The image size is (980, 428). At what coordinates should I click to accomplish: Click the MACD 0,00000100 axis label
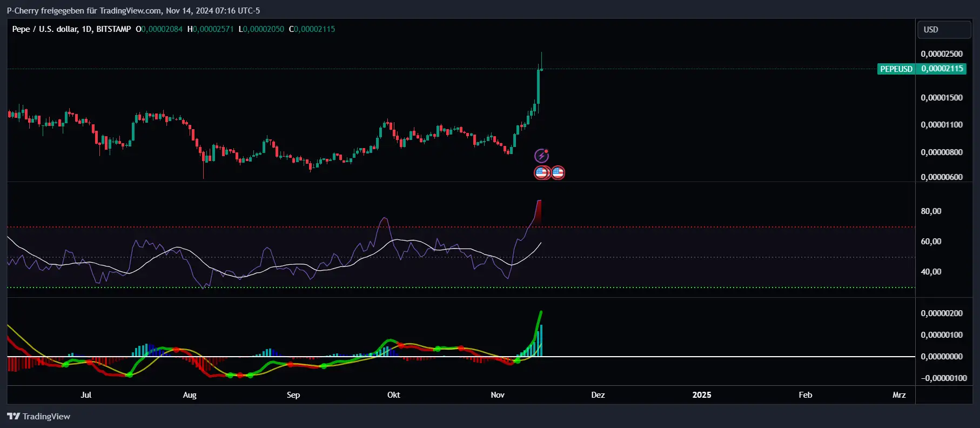click(x=942, y=335)
